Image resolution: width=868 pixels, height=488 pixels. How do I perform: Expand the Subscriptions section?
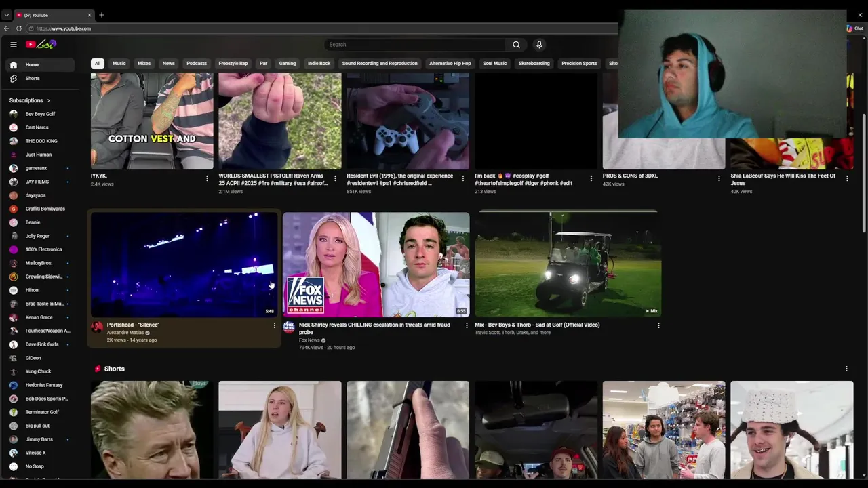click(30, 100)
